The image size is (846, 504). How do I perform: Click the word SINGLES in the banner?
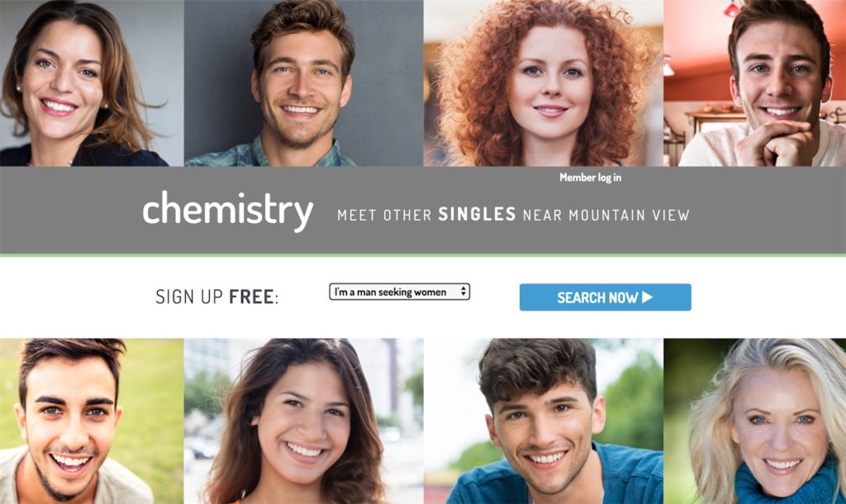tap(477, 215)
